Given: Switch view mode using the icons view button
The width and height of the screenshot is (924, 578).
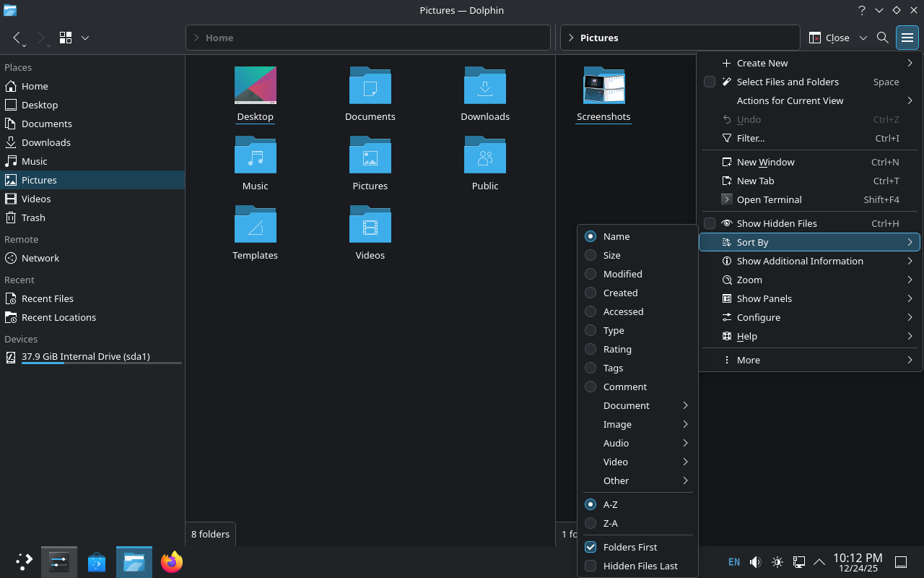Looking at the screenshot, I should click(66, 38).
